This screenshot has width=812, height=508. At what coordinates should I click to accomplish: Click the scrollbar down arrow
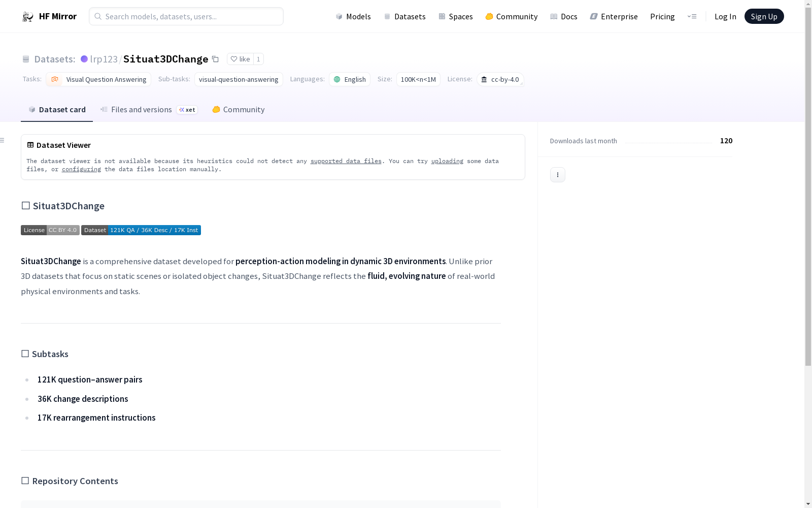(808, 504)
